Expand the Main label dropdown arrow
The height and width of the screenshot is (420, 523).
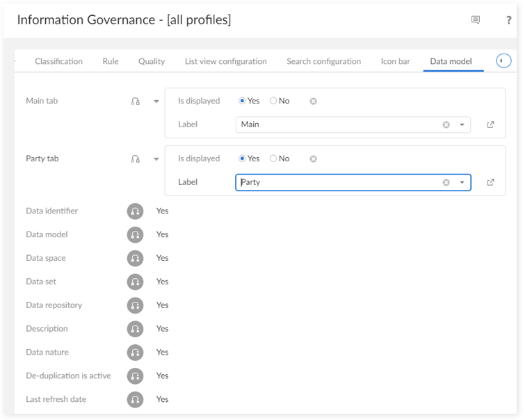coord(462,125)
